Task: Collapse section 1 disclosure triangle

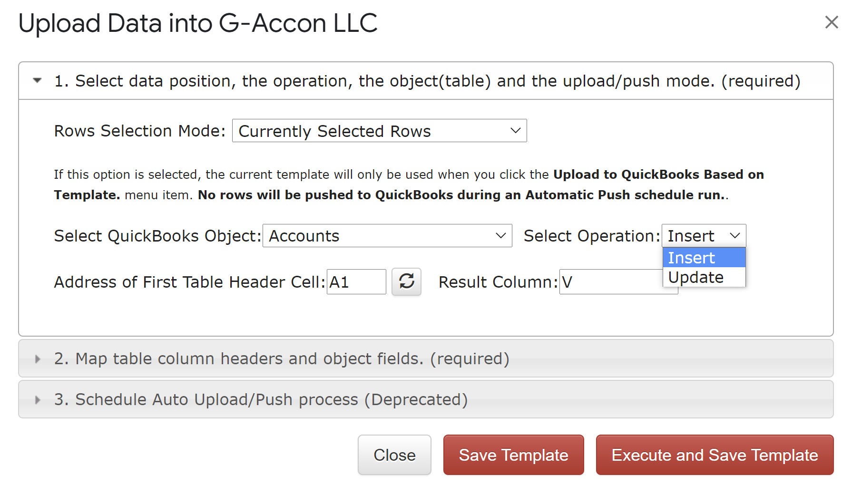Action: pos(37,80)
